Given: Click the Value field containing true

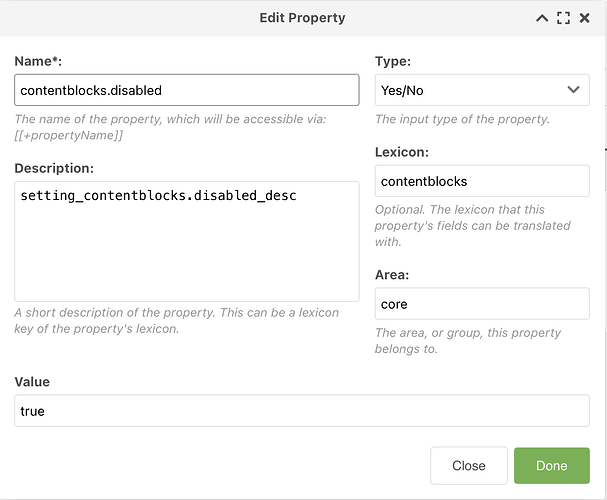Looking at the screenshot, I should (x=301, y=411).
